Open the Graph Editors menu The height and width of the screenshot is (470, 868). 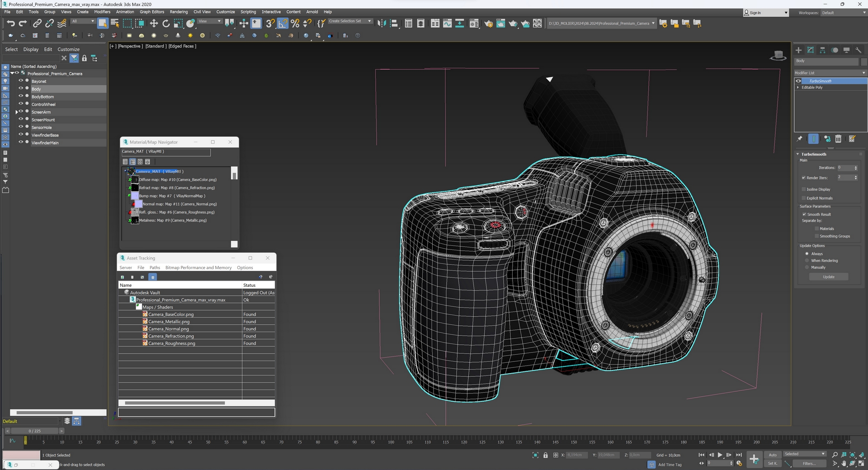[x=152, y=12]
